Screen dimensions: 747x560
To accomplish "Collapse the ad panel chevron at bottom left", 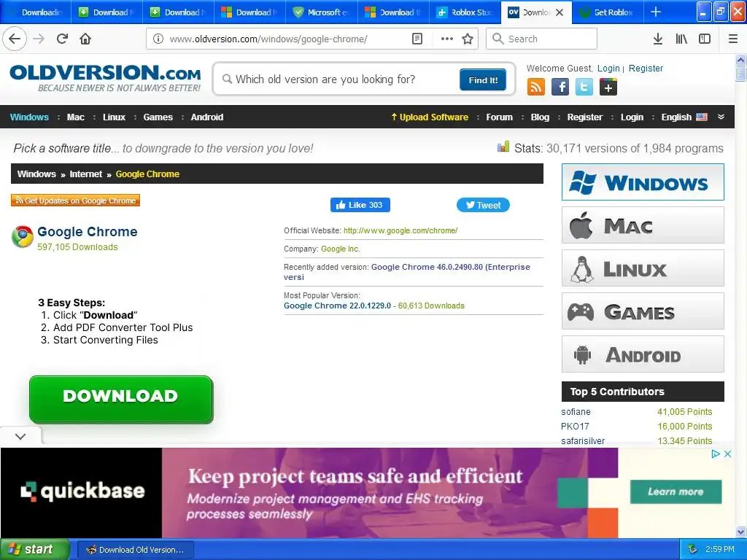I will [20, 436].
